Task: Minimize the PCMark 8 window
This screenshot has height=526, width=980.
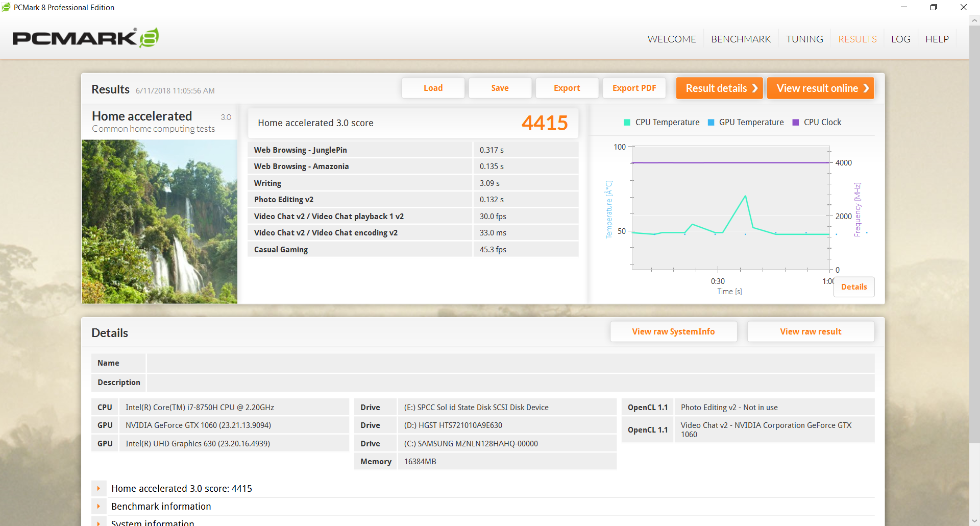Action: pyautogui.click(x=904, y=7)
